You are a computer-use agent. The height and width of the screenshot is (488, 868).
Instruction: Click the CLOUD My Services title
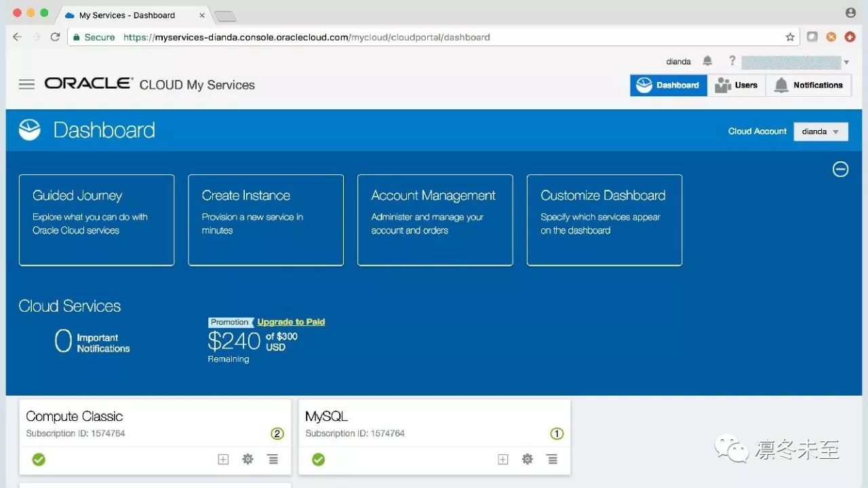pyautogui.click(x=197, y=85)
